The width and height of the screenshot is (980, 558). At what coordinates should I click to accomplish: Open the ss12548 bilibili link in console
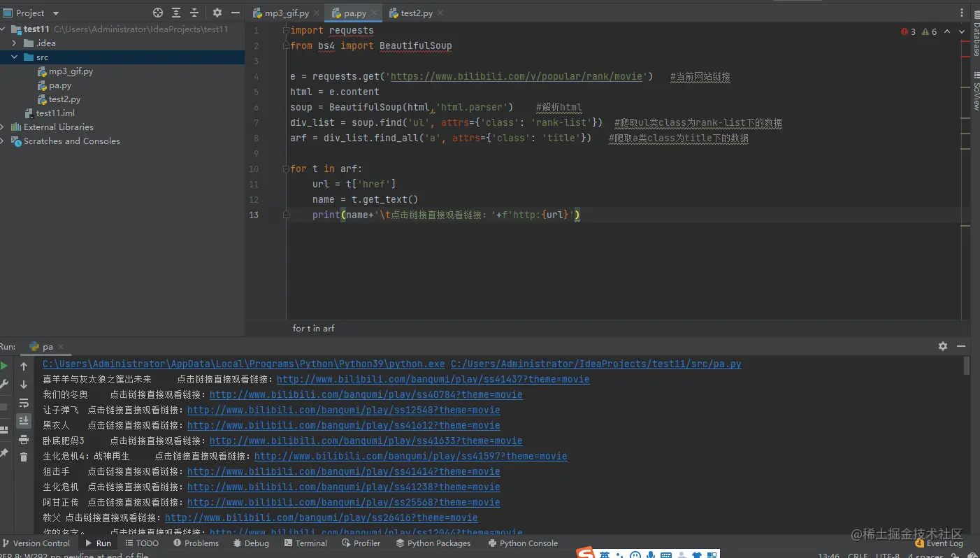point(344,410)
